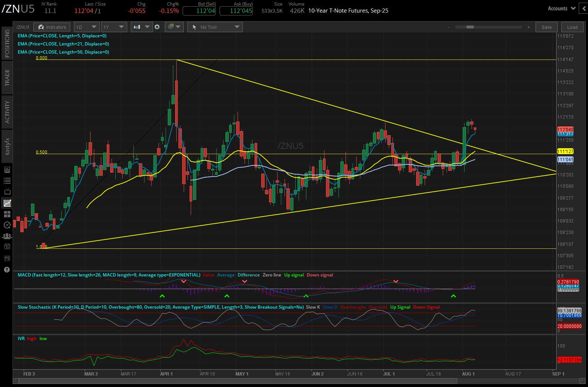588x387 pixels.
Task: Click the IVR study label
Action: [21, 339]
